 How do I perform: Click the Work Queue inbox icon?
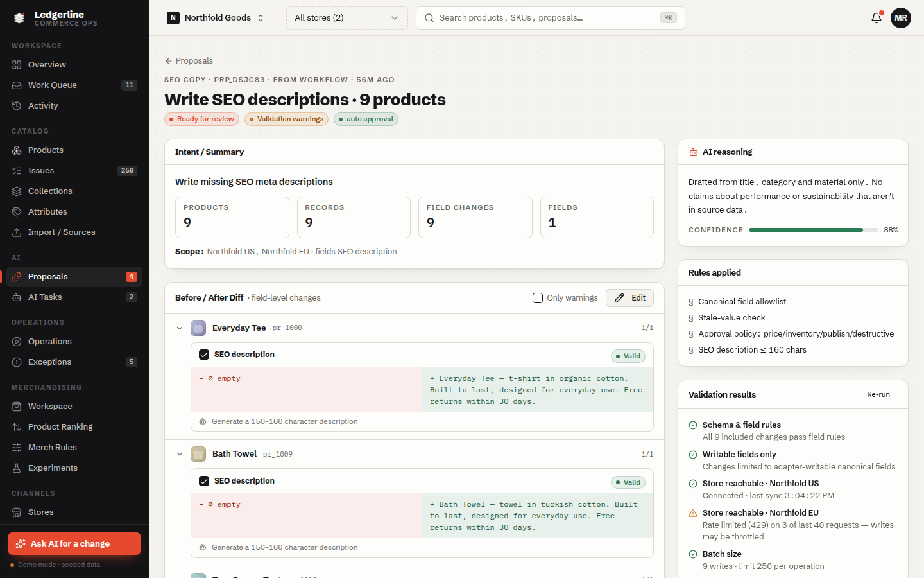click(x=17, y=85)
